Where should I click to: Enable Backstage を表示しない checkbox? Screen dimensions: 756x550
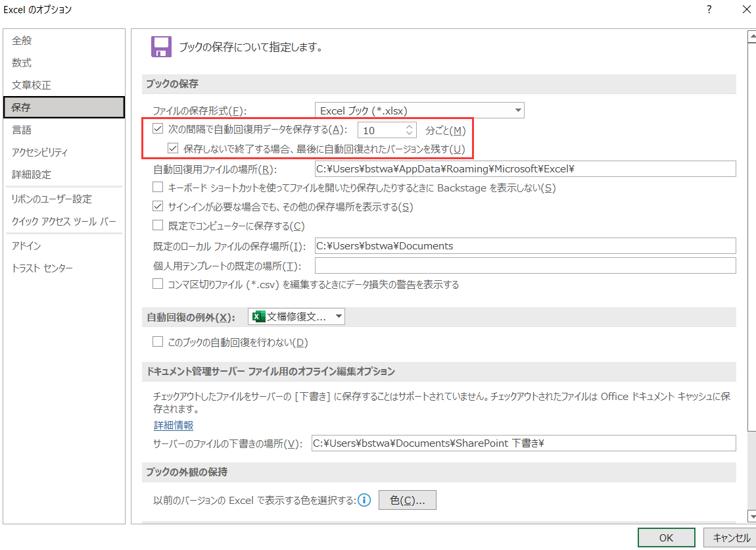coord(158,187)
